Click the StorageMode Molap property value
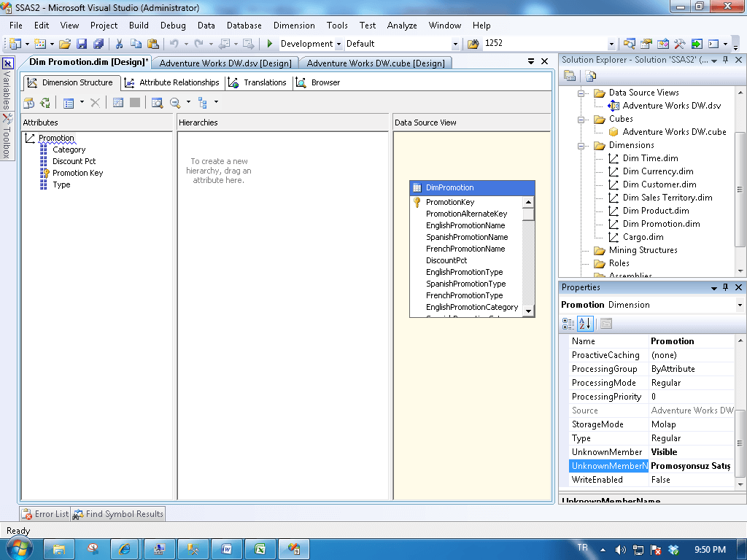This screenshot has width=747, height=560. pos(692,424)
